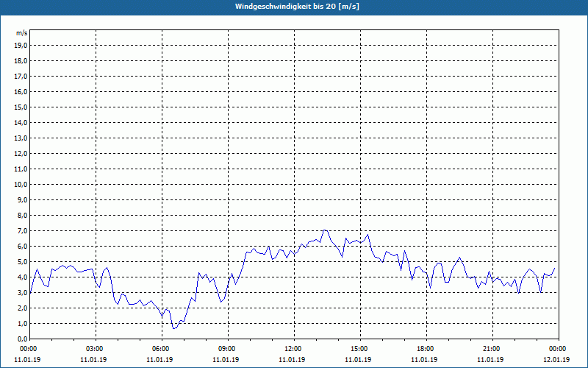
Task: Select the 13,0 y-axis label
Action: 21,138
